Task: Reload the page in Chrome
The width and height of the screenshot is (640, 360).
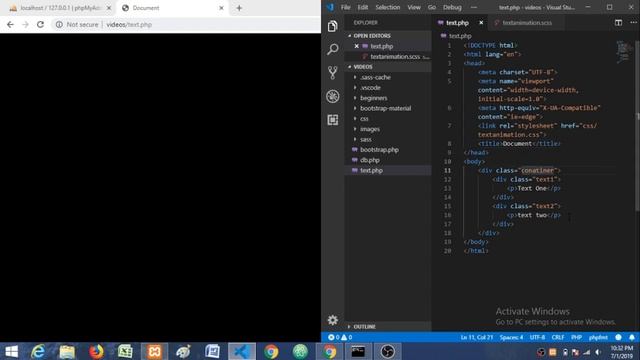Action: coord(40,24)
